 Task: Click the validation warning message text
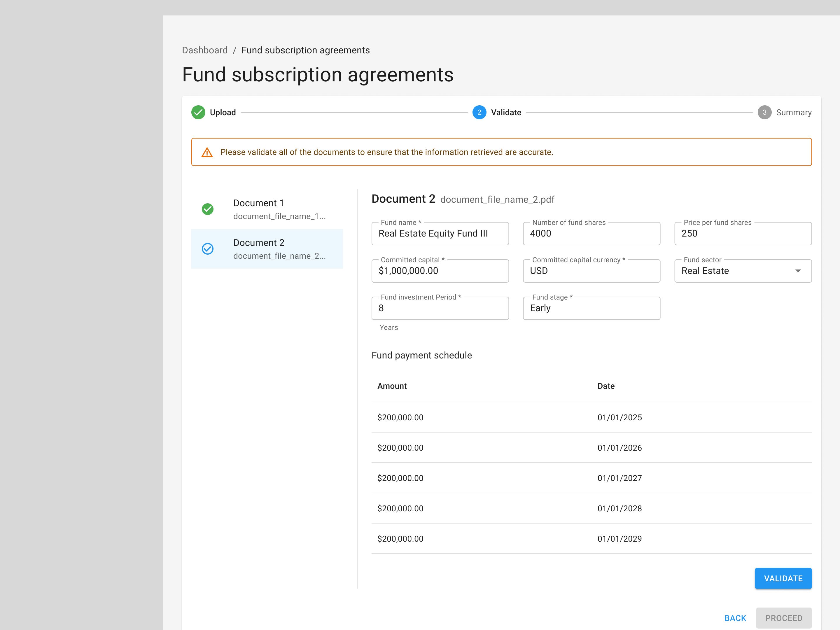386,152
